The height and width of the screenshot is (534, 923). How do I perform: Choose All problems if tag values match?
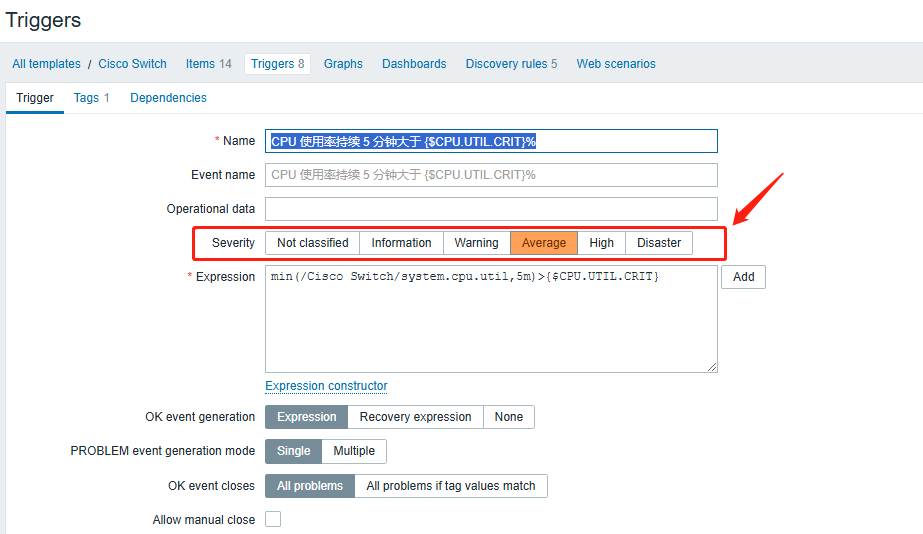[x=450, y=486]
